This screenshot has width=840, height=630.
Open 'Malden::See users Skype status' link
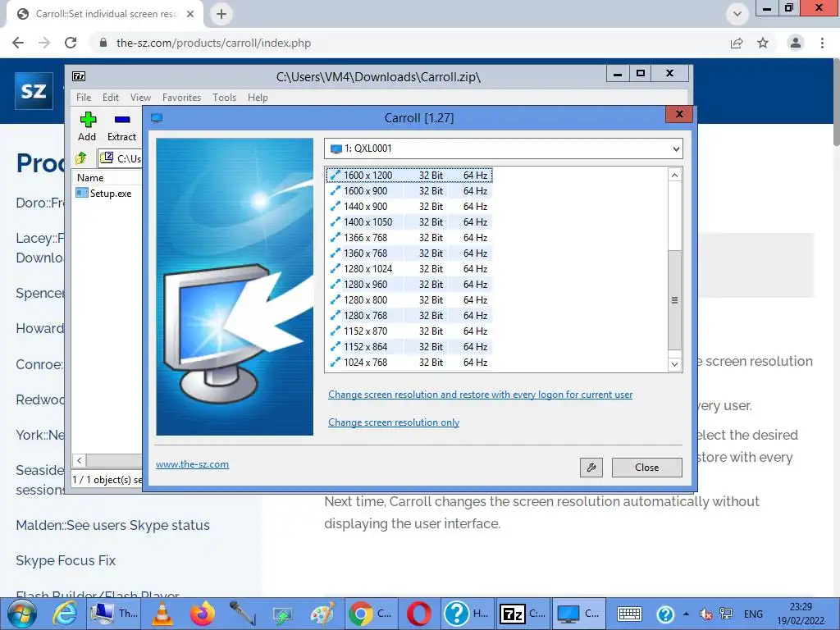pos(112,525)
